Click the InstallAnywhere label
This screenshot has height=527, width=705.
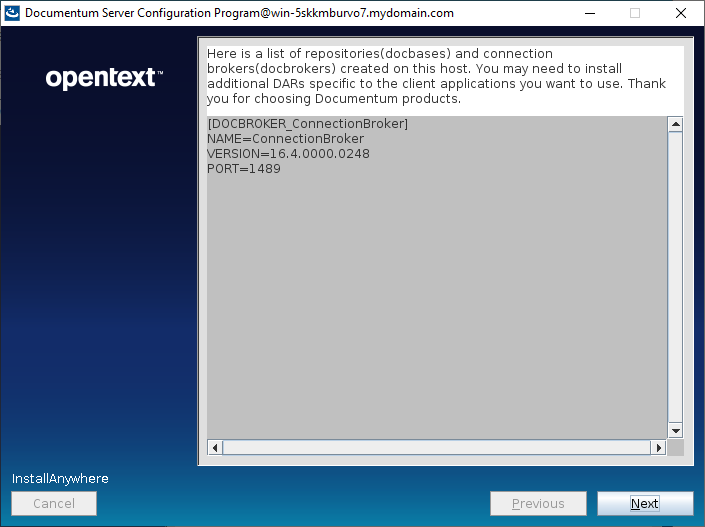tap(60, 478)
